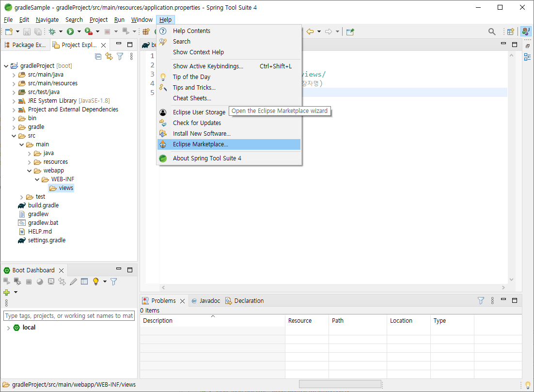Click editor horizontal scrollbar right arrow
The image size is (534, 392).
[x=503, y=288]
